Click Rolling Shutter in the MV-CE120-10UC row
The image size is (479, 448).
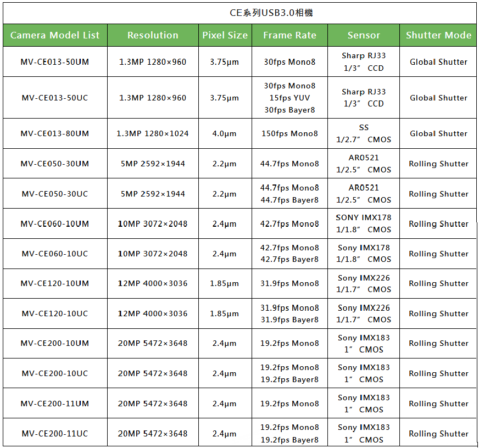click(438, 313)
